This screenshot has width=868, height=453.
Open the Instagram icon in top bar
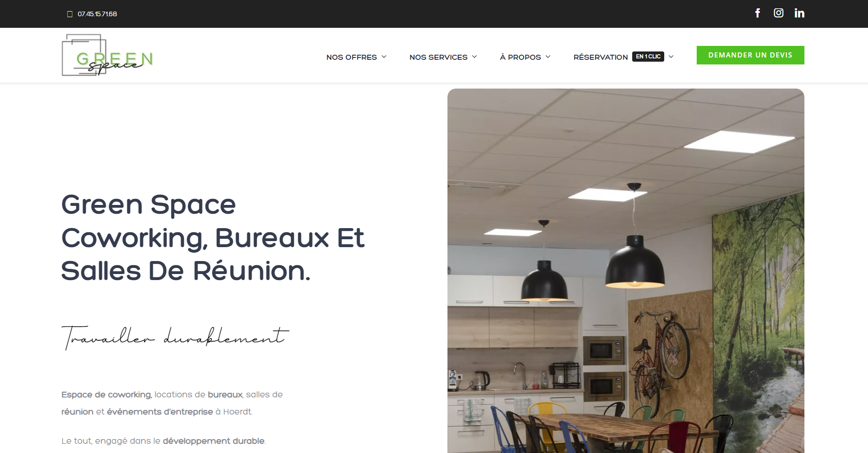(778, 13)
